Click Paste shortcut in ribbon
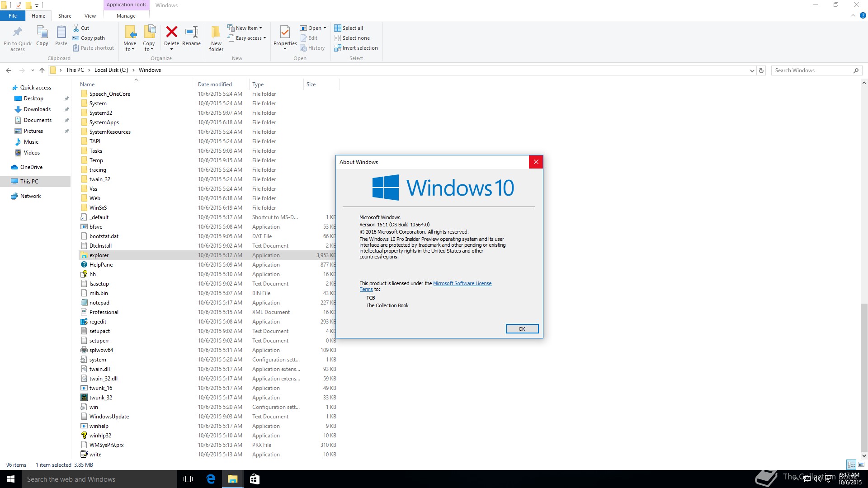Screen dimensions: 868x488 pos(93,48)
